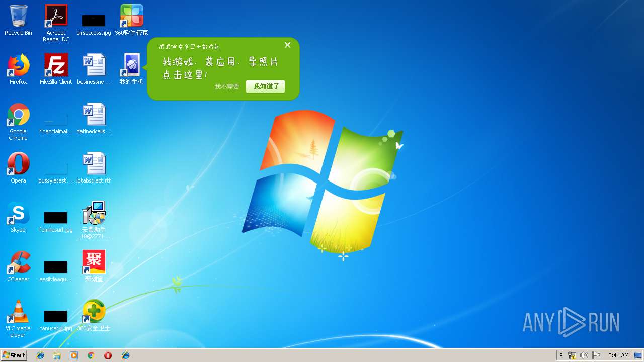The height and width of the screenshot is (362, 644).
Task: Open the 聚划算 shortcut
Action: 94,266
